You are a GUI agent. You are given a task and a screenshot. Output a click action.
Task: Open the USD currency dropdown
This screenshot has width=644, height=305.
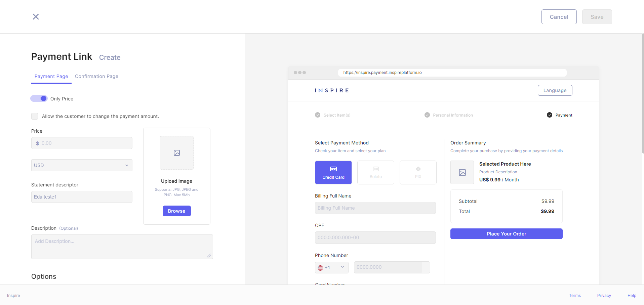(82, 165)
